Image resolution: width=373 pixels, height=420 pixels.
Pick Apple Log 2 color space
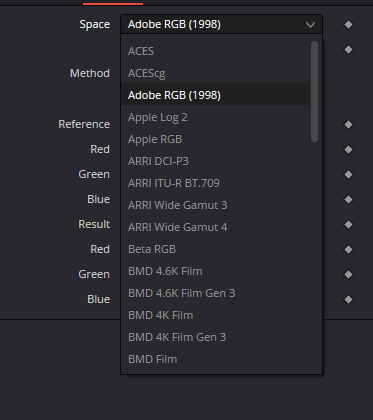click(x=215, y=117)
